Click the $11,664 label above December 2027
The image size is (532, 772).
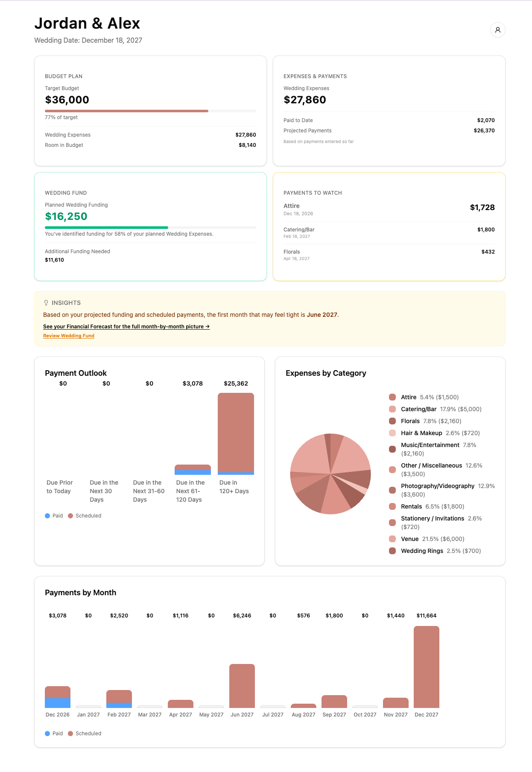coord(427,616)
